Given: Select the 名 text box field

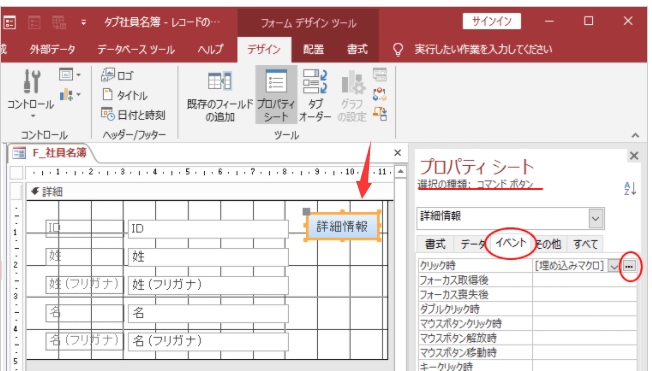Looking at the screenshot, I should [208, 313].
